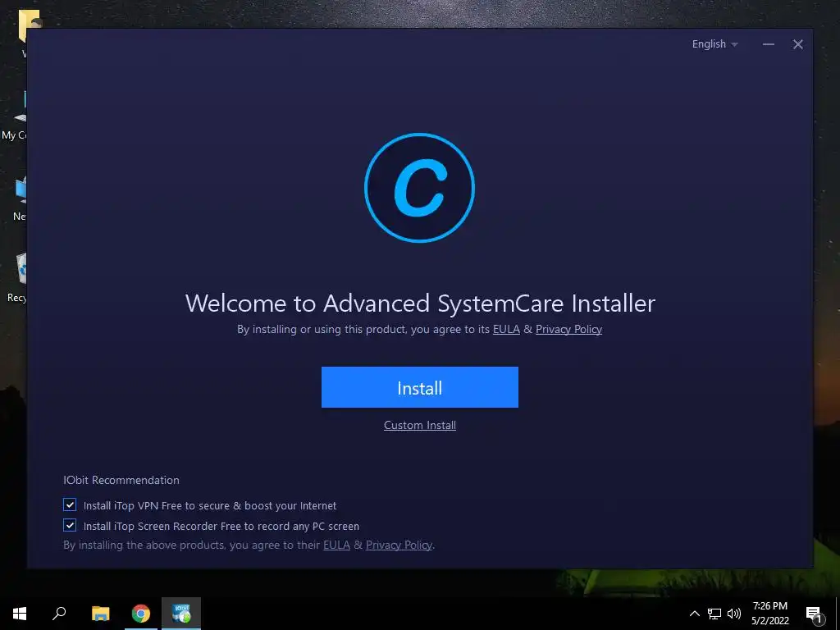Image resolution: width=840 pixels, height=630 pixels.
Task: Uncheck Install iTop VPN Free checkbox
Action: 70,504
